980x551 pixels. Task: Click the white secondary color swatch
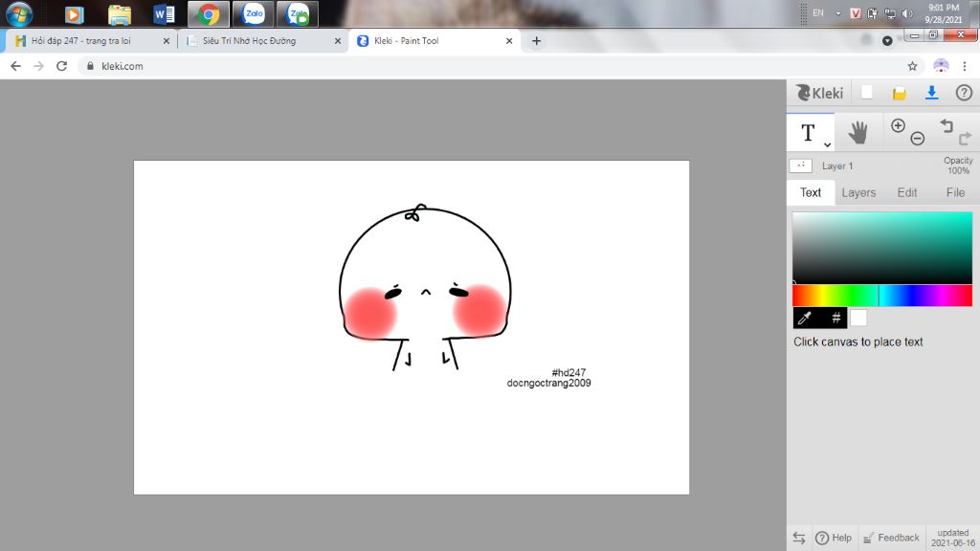tap(858, 318)
